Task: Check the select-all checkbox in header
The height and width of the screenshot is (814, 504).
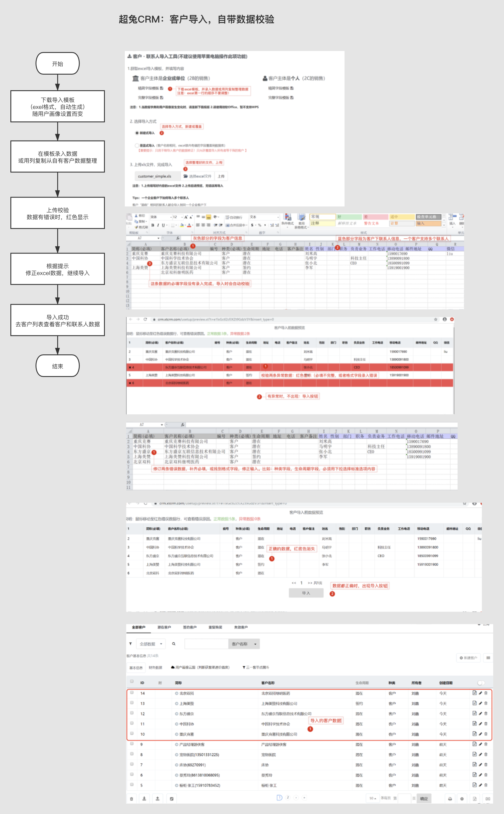Action: (x=132, y=681)
